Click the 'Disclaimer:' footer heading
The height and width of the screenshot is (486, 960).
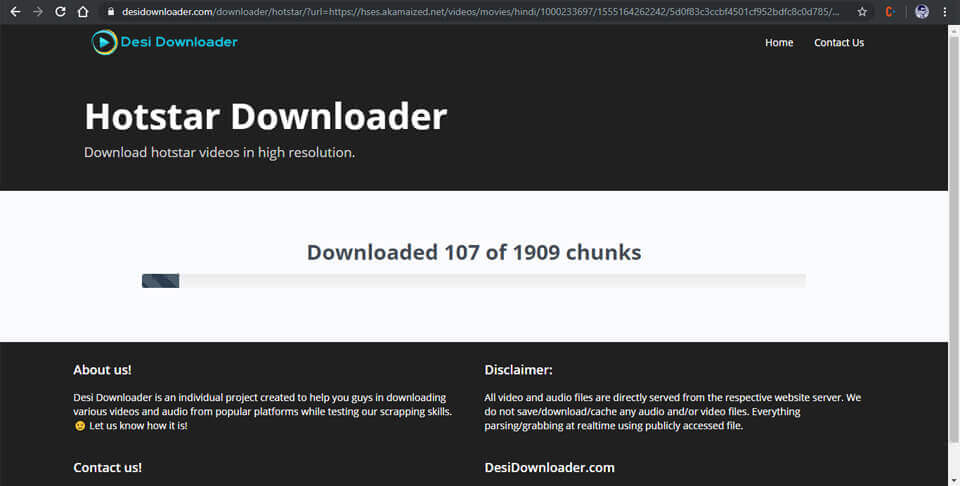pyautogui.click(x=518, y=370)
